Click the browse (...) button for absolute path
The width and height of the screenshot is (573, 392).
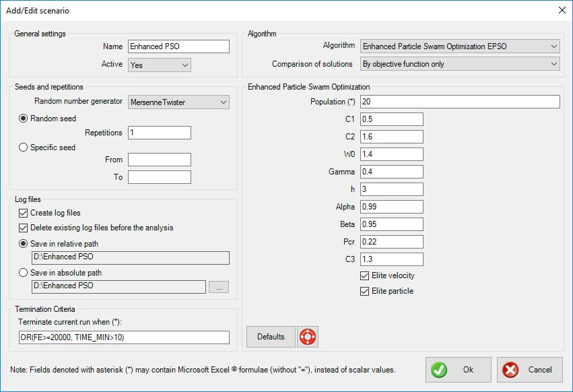(x=219, y=286)
